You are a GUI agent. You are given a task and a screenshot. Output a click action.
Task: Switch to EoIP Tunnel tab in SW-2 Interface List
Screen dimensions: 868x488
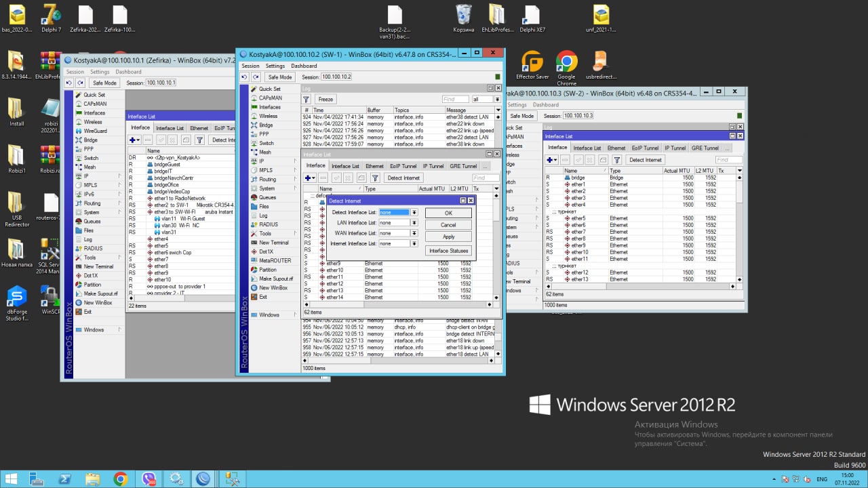coord(645,148)
